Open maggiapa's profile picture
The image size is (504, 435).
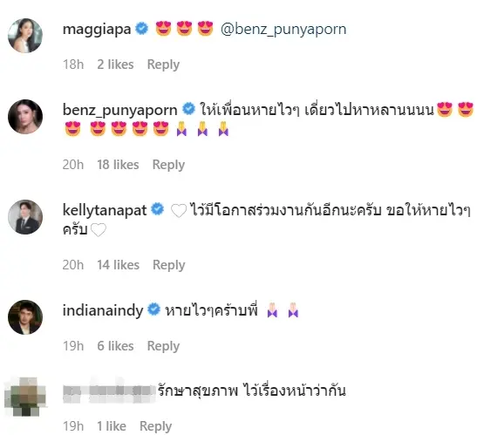(x=25, y=36)
